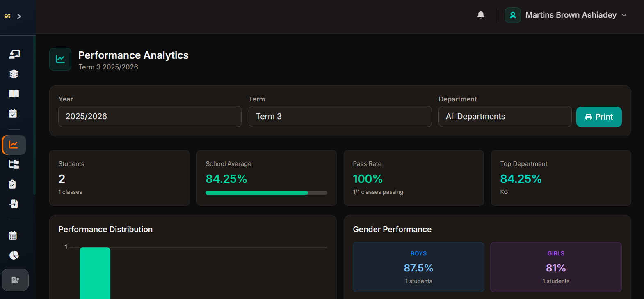Open the Year dropdown showing 2025/2026

[x=150, y=116]
